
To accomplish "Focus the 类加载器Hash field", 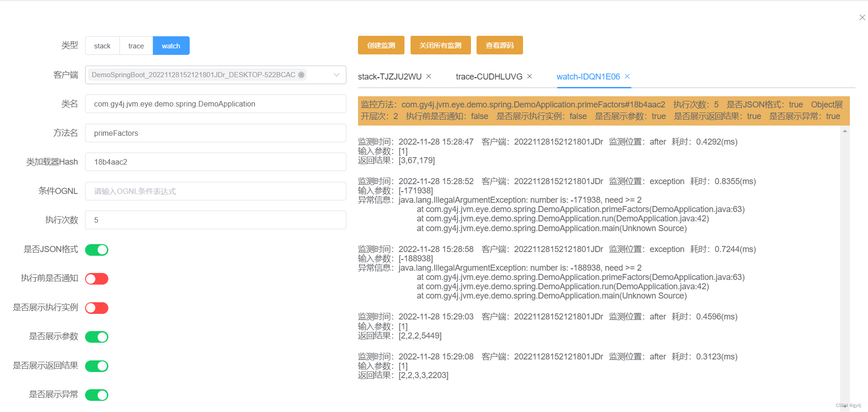I will [x=216, y=162].
